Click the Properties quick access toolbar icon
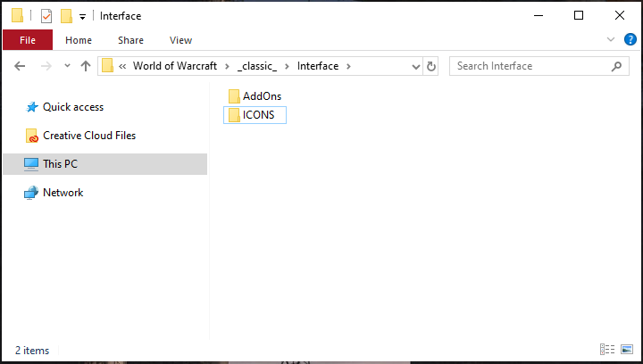This screenshot has width=643, height=364. (46, 15)
